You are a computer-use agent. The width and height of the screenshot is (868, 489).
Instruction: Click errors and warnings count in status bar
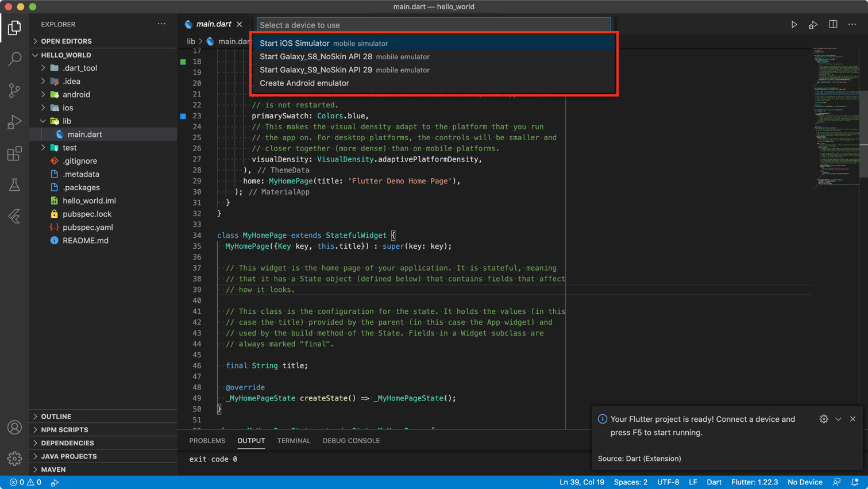coord(25,482)
